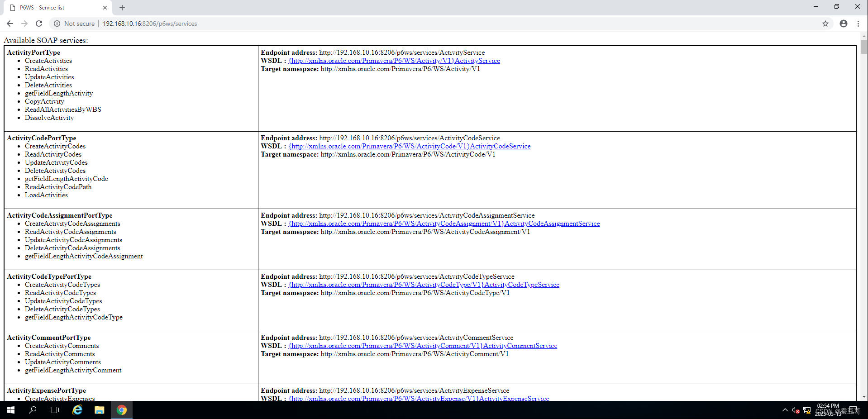Click the ActivityService WSDL link

click(394, 60)
